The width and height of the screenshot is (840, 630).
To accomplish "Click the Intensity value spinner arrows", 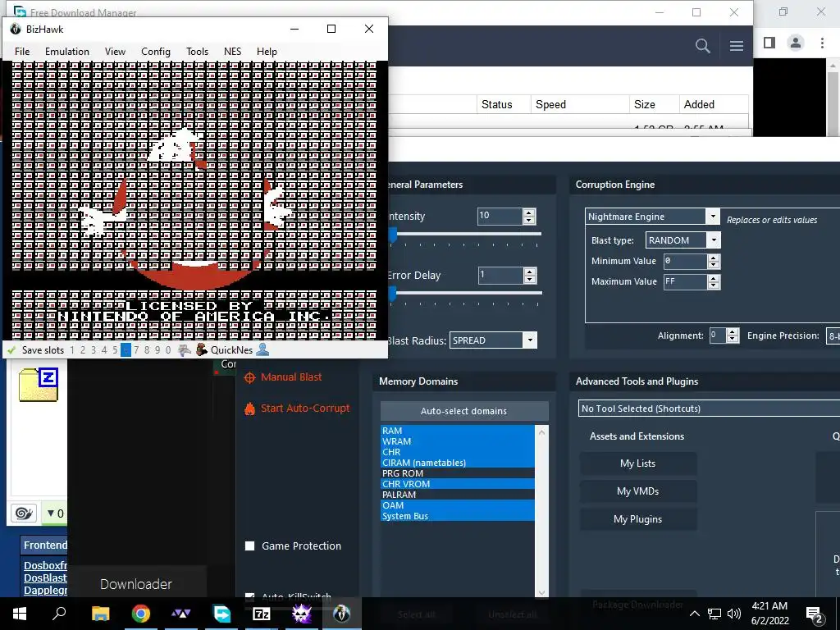I will pos(529,216).
